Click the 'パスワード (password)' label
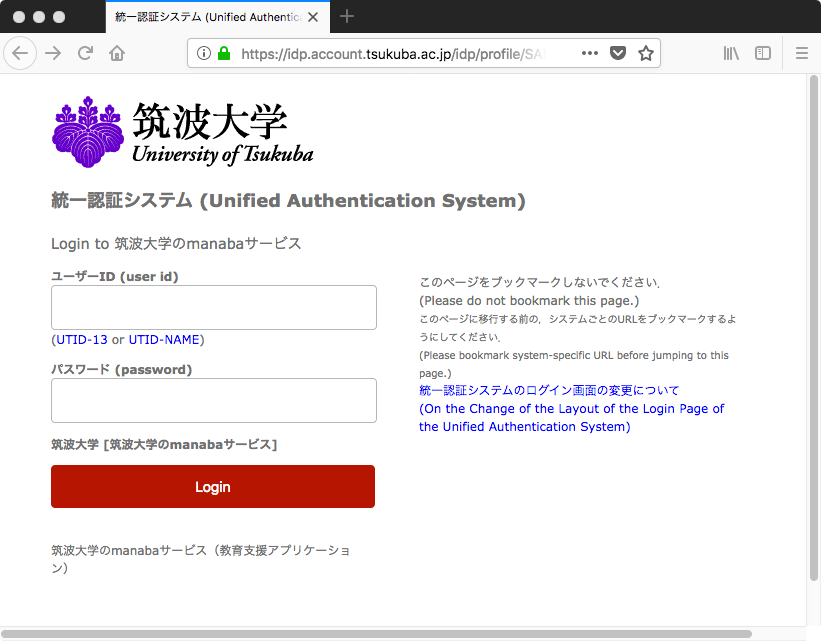 [x=121, y=370]
